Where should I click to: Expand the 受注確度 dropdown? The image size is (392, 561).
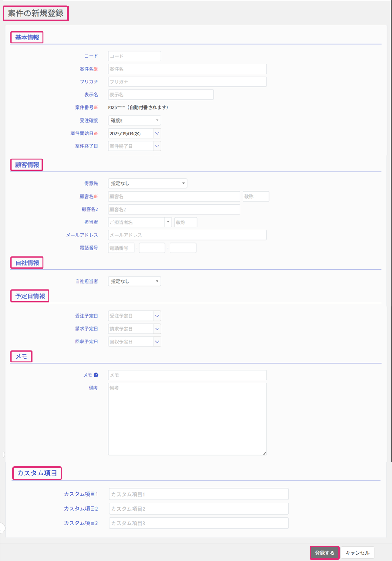point(134,120)
